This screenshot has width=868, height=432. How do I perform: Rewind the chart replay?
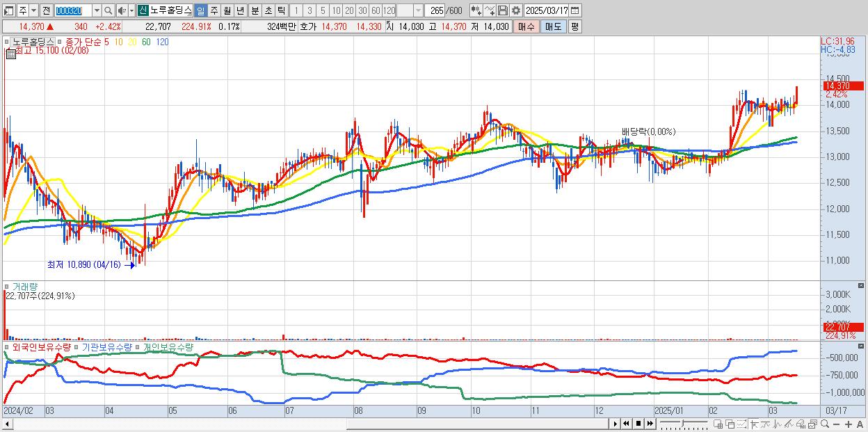pos(626,424)
